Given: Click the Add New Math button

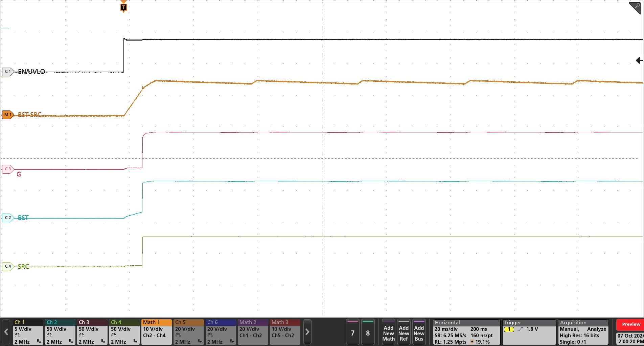Looking at the screenshot, I should (388, 332).
